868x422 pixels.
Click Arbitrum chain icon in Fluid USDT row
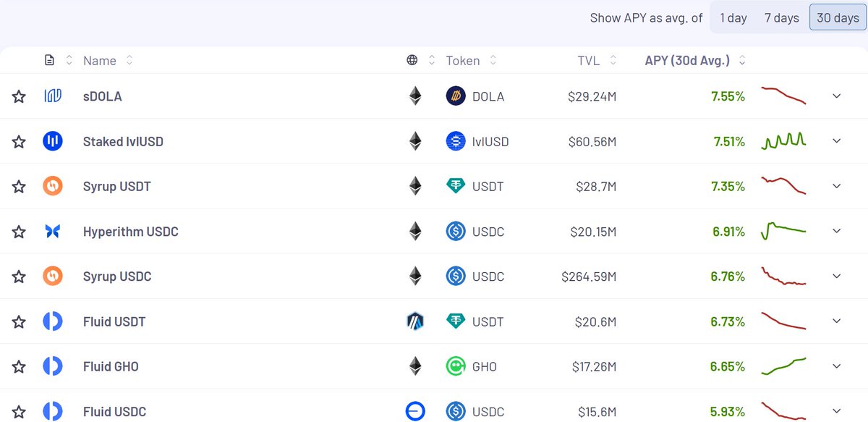coord(415,321)
